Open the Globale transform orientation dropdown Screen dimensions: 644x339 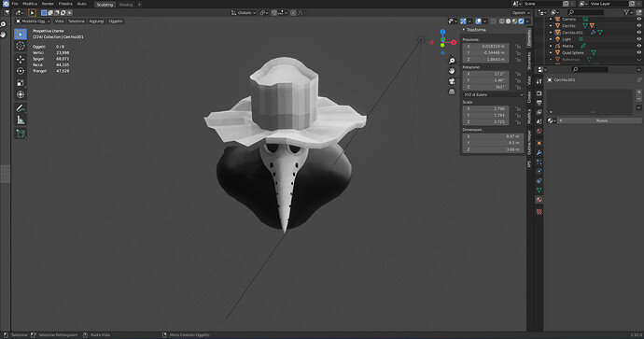tap(244, 13)
